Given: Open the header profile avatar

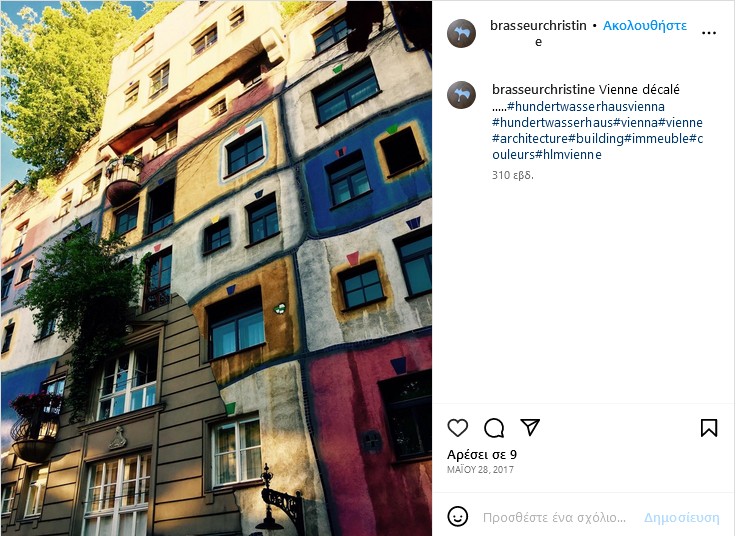Looking at the screenshot, I should [x=461, y=33].
